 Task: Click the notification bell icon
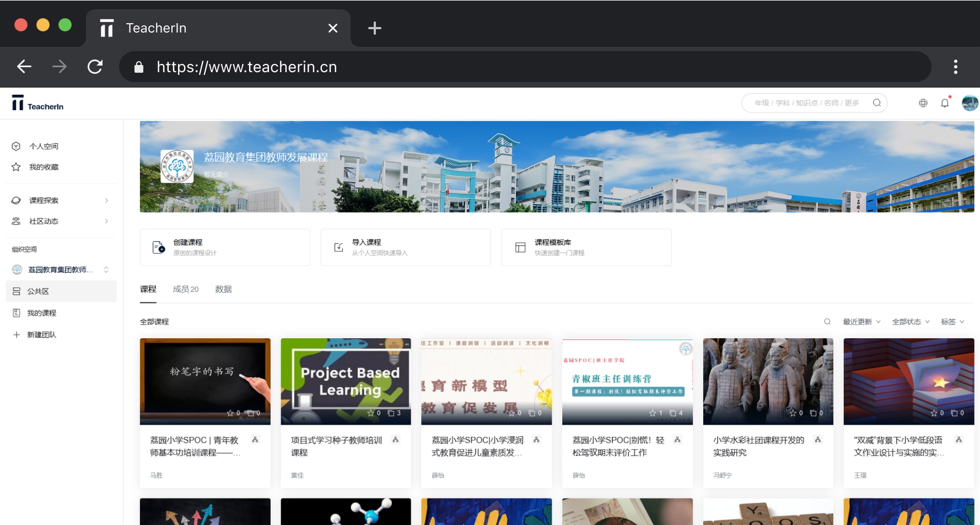(945, 103)
